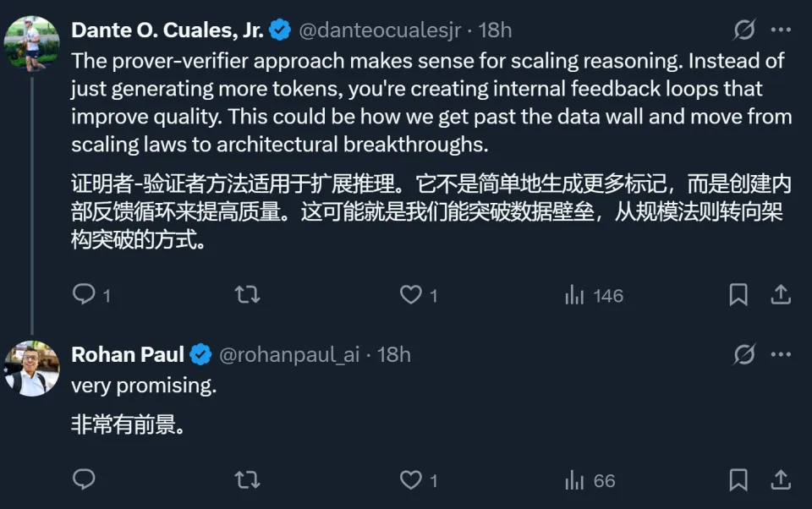Open Dante O. Cuales, Jr. profile name

pos(167,30)
